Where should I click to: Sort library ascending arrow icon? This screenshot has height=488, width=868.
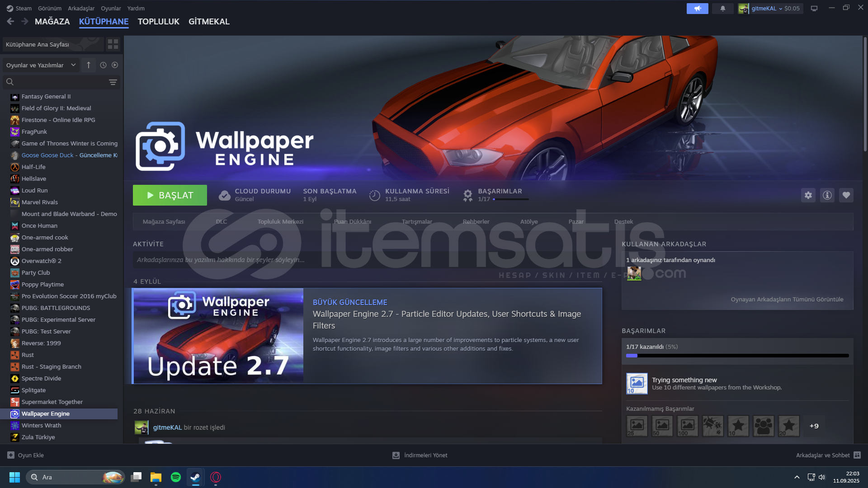(x=89, y=65)
